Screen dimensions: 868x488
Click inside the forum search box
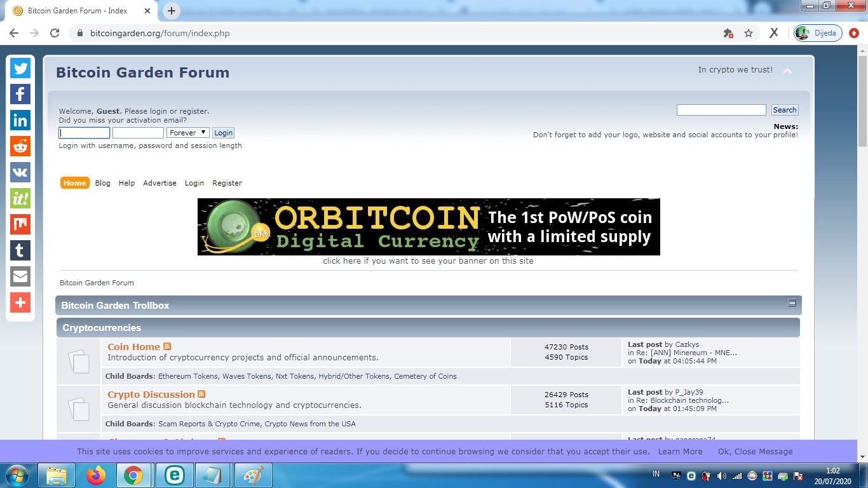coord(721,110)
